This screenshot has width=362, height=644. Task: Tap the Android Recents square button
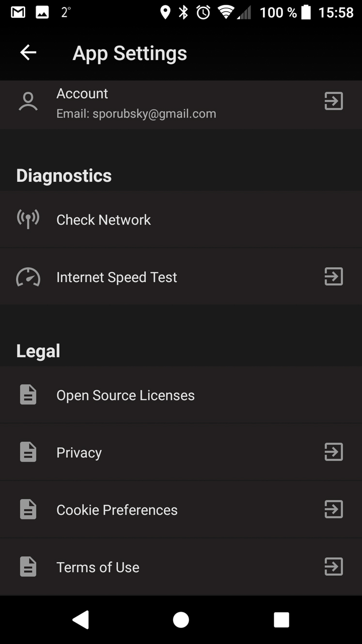[x=282, y=619]
